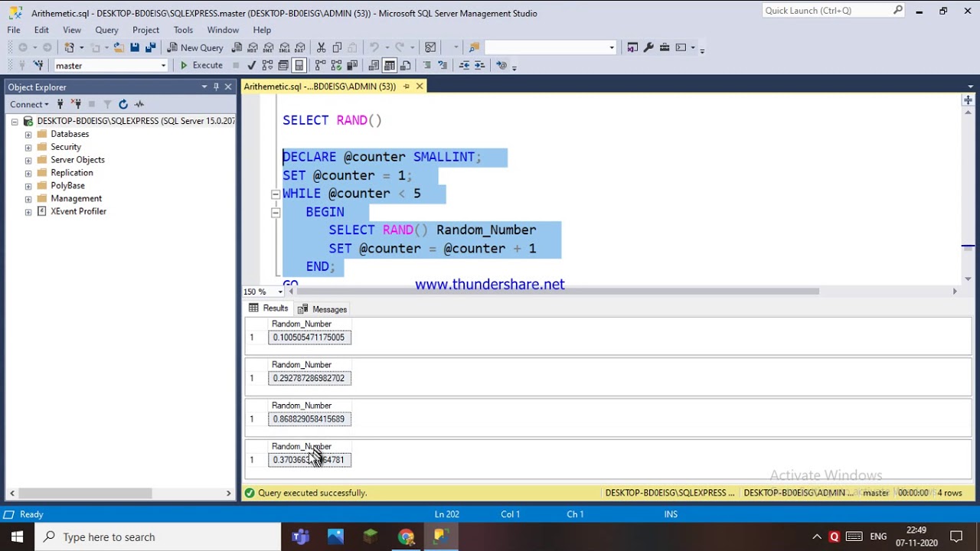Expand the Management node

tap(28, 198)
